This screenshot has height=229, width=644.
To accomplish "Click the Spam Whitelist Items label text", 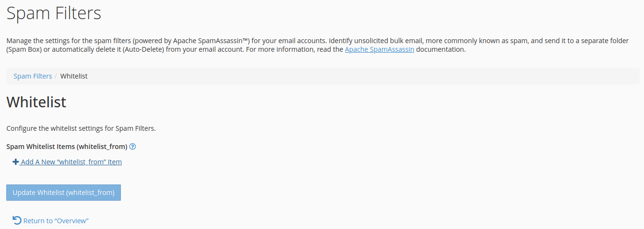I will (67, 147).
